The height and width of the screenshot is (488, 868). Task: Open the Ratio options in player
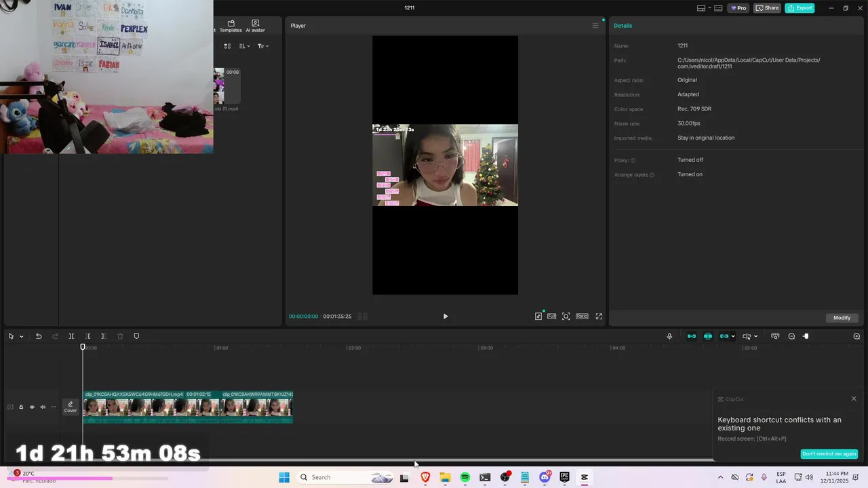coord(582,317)
